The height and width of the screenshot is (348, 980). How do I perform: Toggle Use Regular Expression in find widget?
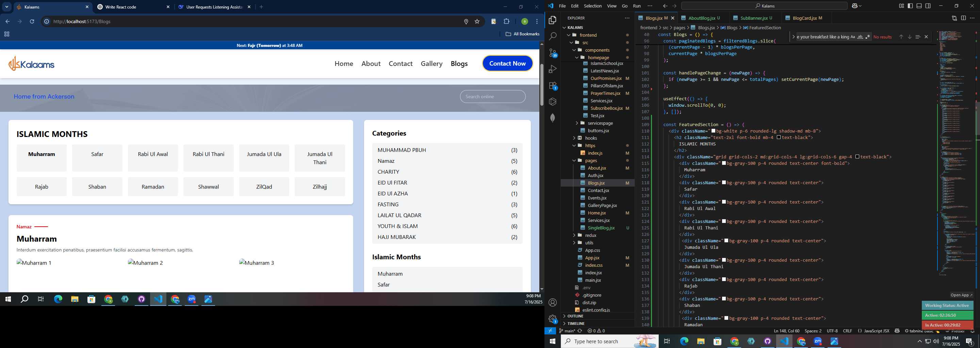click(868, 37)
